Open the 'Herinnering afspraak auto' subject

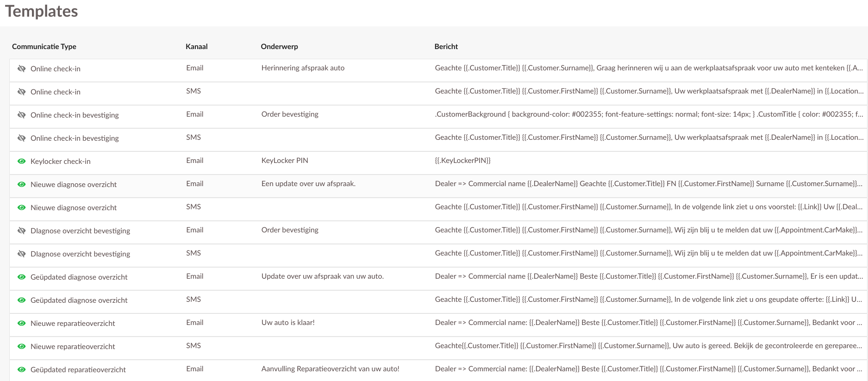(x=303, y=68)
